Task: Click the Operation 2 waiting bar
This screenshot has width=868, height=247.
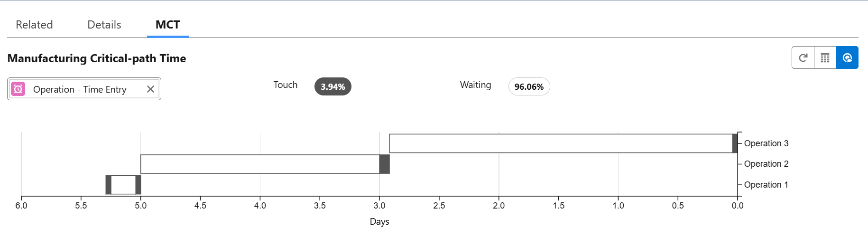Action: [260, 164]
